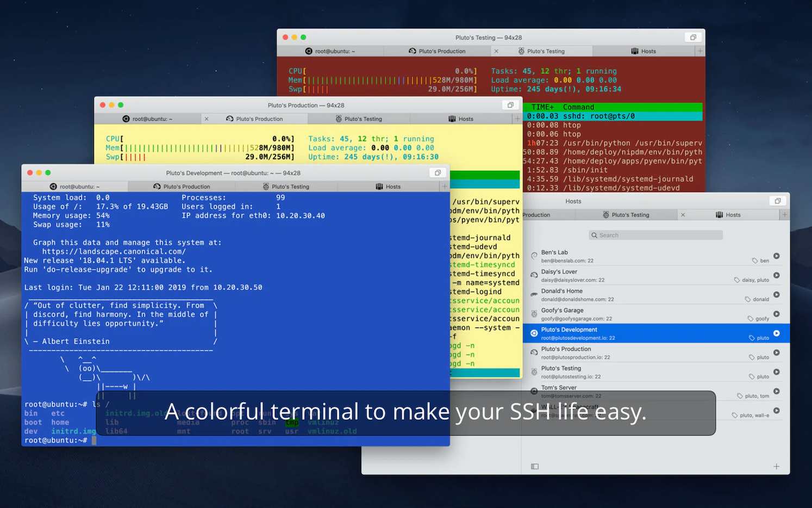The width and height of the screenshot is (812, 508).
Task: Click the host icon next to Donald's Home
Action: click(534, 294)
